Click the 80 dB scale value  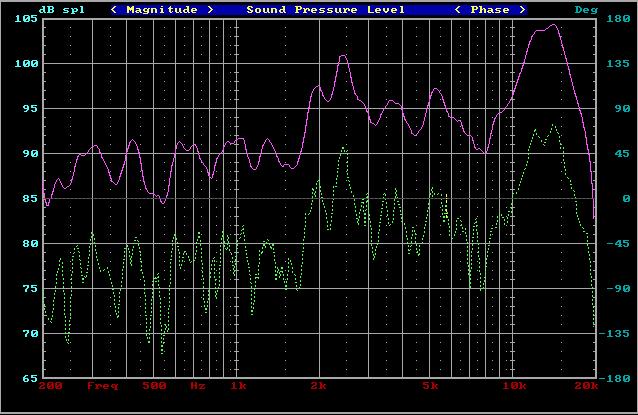pyautogui.click(x=30, y=243)
